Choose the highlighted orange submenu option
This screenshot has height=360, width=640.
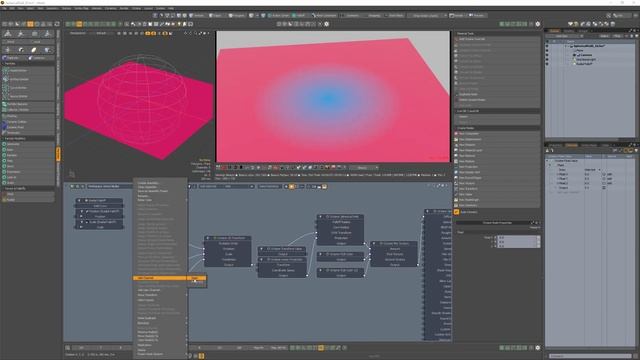(x=197, y=278)
